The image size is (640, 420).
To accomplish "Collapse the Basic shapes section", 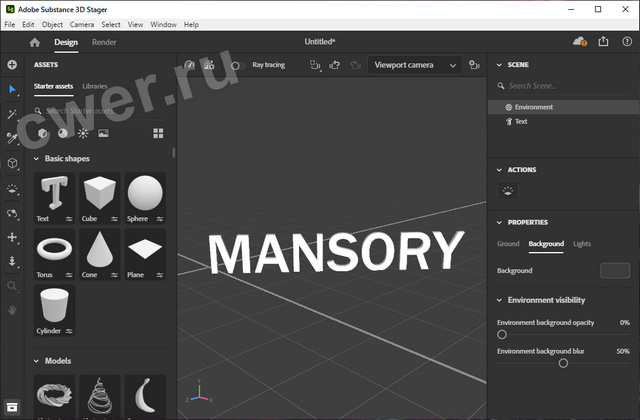I will click(36, 158).
